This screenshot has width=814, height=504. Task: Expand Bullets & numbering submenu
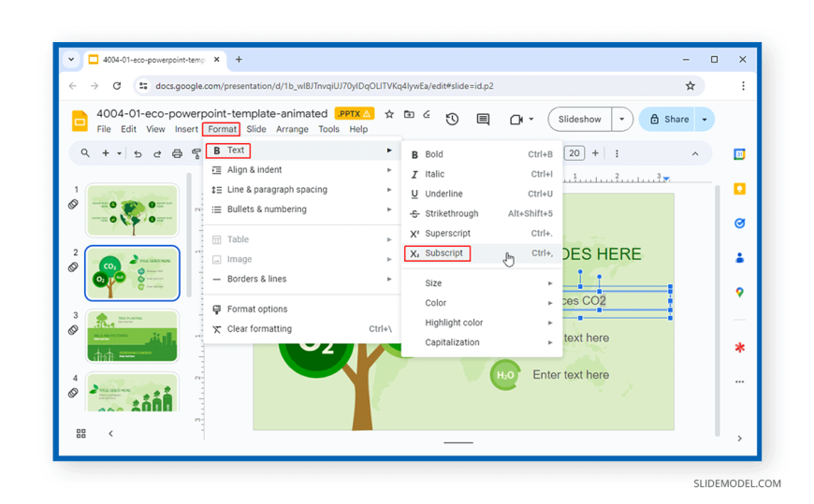[301, 209]
